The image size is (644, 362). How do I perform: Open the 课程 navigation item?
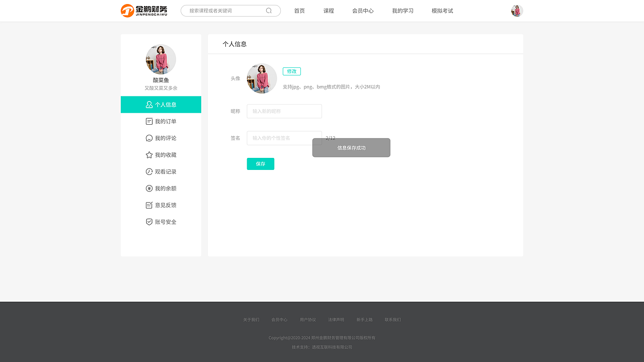(x=329, y=11)
